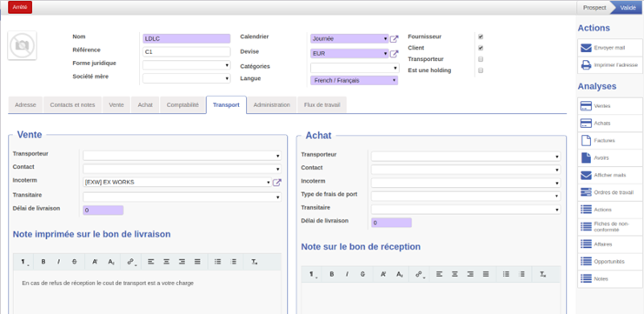Open the Ordres de travail icon
644x314 pixels.
coord(586,192)
